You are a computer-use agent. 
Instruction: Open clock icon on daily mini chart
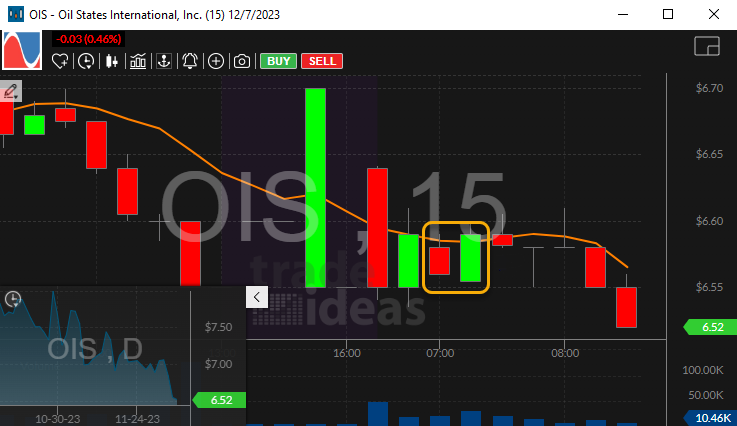click(13, 299)
